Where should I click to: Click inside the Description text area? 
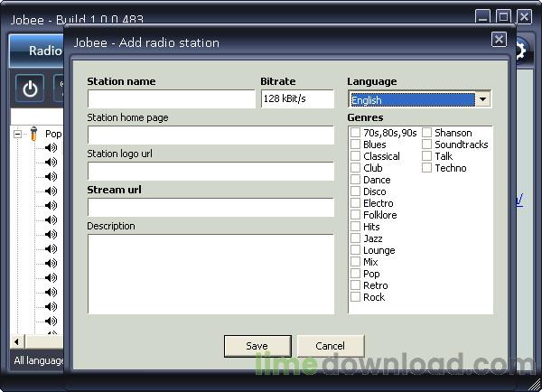coord(210,274)
